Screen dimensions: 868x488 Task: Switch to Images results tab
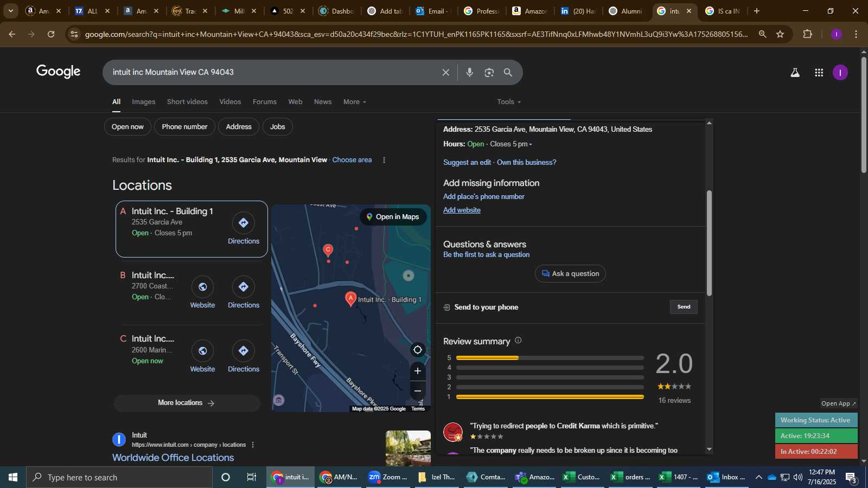point(144,102)
